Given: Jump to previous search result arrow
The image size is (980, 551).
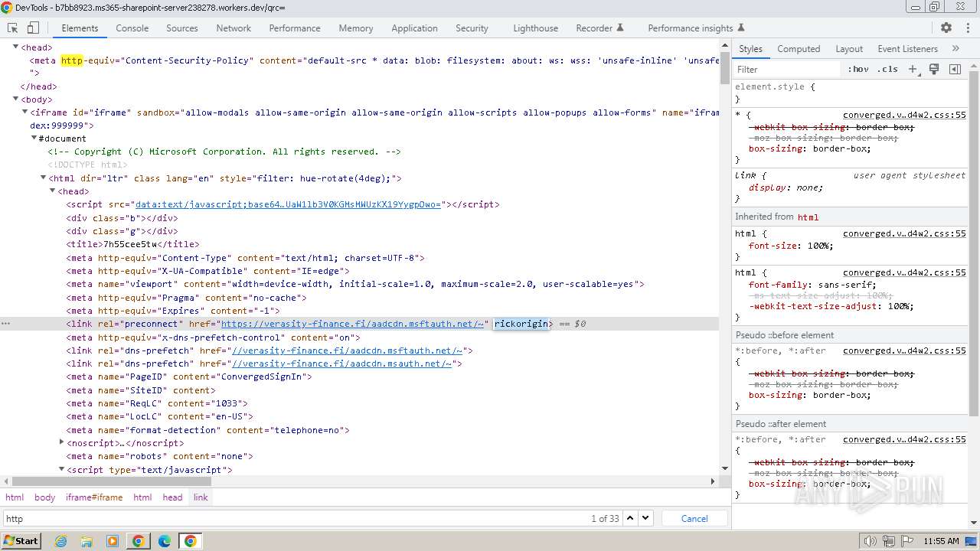Looking at the screenshot, I should pyautogui.click(x=630, y=518).
